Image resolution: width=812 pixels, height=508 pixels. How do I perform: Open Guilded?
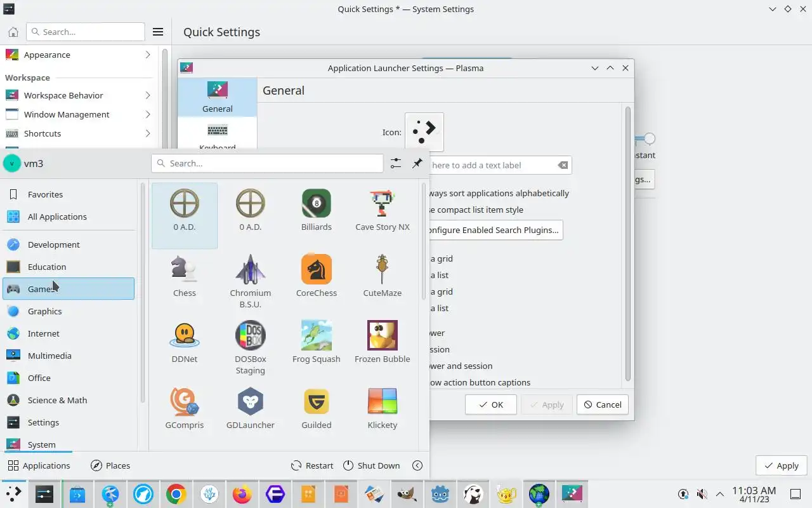coord(317,409)
